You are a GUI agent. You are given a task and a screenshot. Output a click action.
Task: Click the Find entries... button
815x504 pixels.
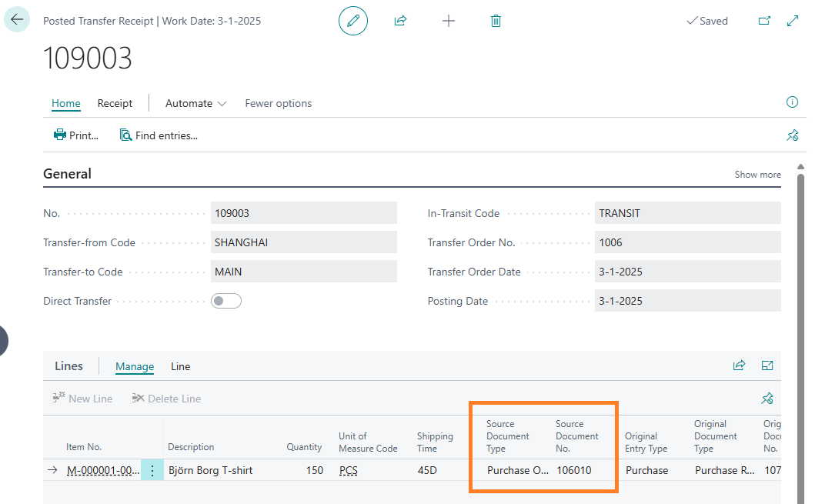[159, 135]
